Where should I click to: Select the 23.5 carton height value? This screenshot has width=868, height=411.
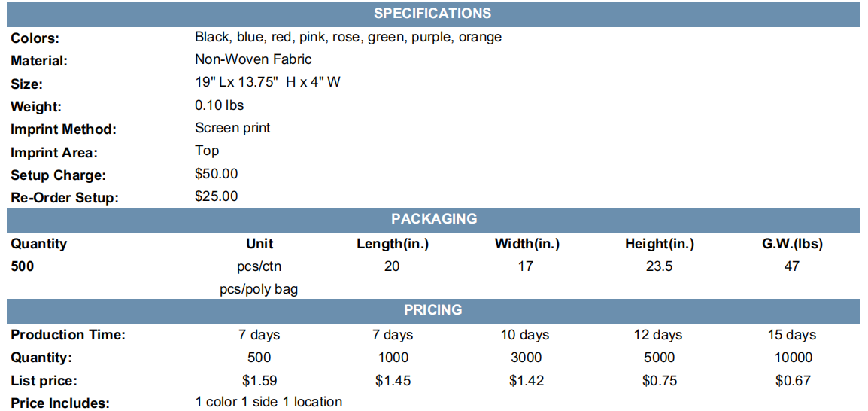pyautogui.click(x=659, y=266)
